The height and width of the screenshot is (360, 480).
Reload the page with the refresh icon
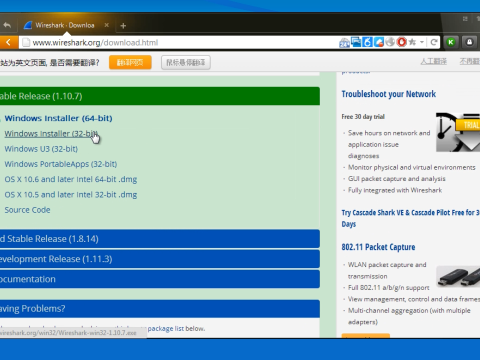click(x=434, y=42)
